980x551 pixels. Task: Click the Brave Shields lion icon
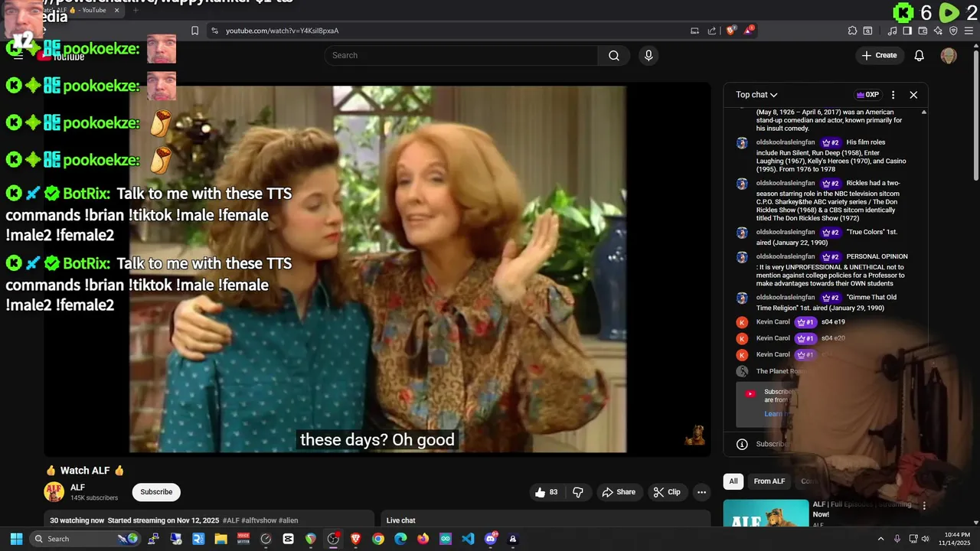click(731, 31)
